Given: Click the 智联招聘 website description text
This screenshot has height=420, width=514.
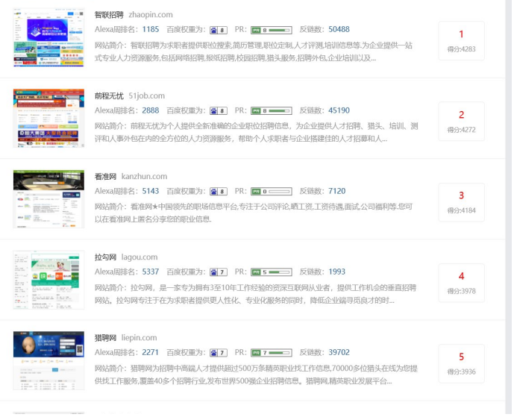Looking at the screenshot, I should [254, 51].
